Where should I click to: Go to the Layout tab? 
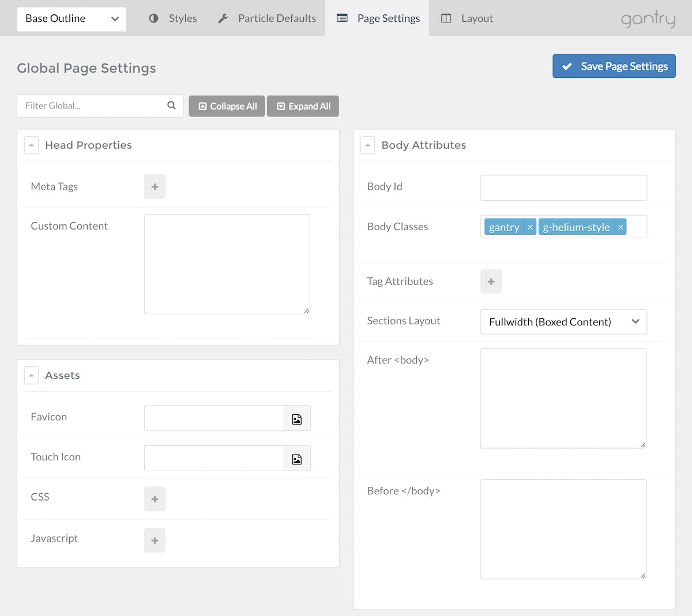[x=467, y=18]
